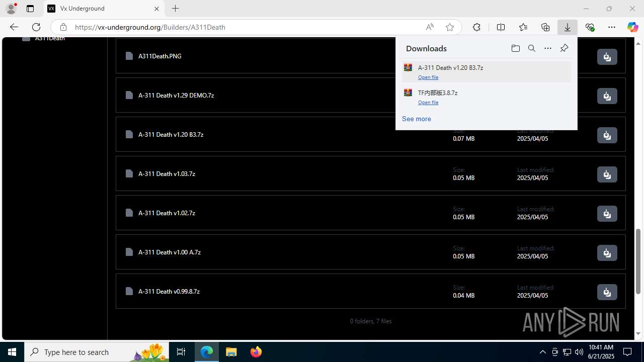Click the A-311 Death v1.03.7z file name
The image size is (644, 362).
[x=167, y=174]
